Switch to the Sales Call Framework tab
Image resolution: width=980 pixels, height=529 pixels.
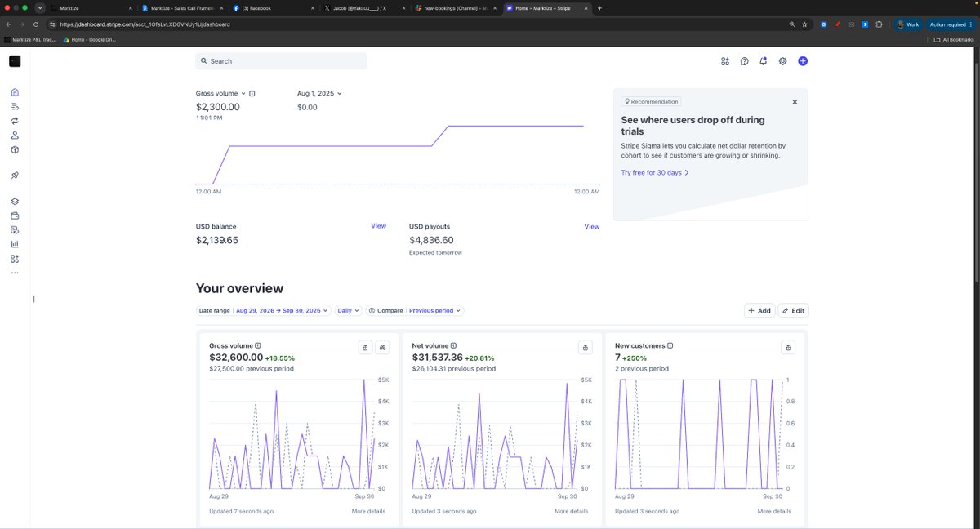(x=181, y=7)
